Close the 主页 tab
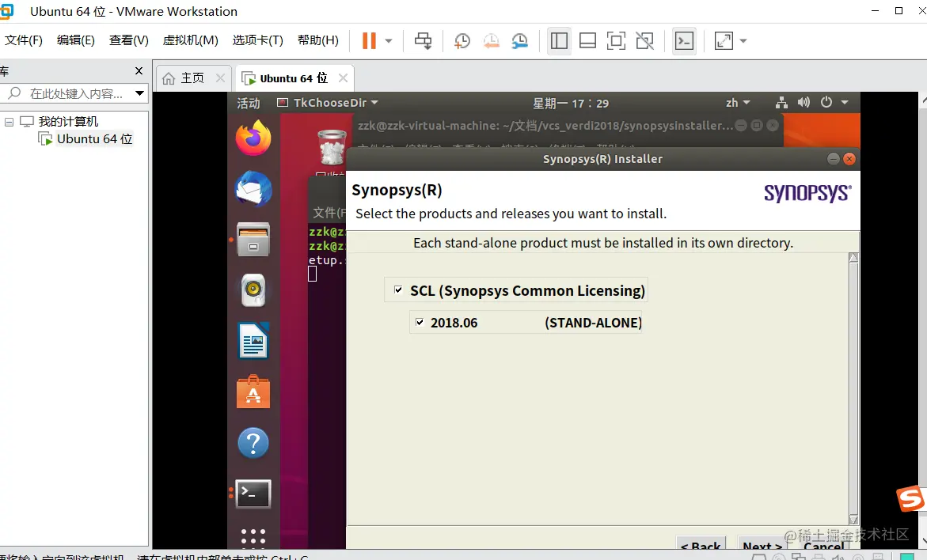Viewport: 927px width, 560px height. (221, 78)
